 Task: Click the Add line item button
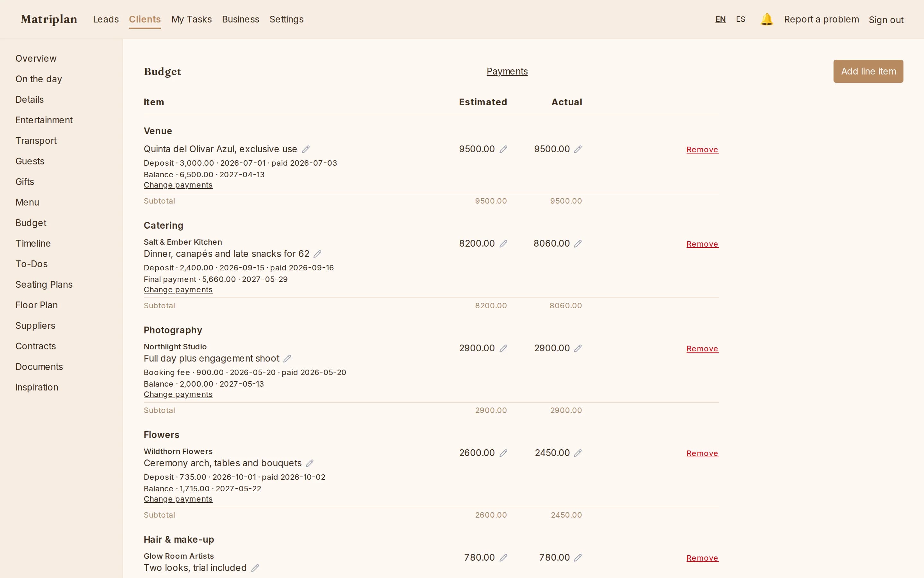(x=868, y=71)
